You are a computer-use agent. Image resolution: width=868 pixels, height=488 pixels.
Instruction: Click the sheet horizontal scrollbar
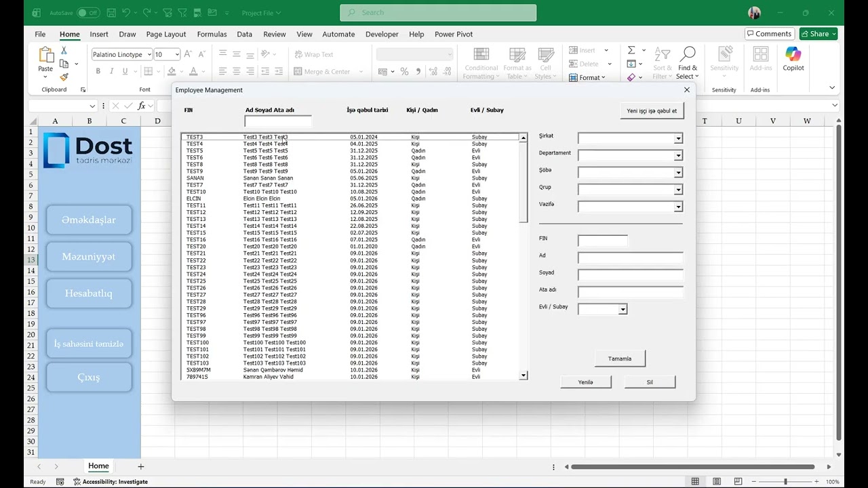[692, 467]
